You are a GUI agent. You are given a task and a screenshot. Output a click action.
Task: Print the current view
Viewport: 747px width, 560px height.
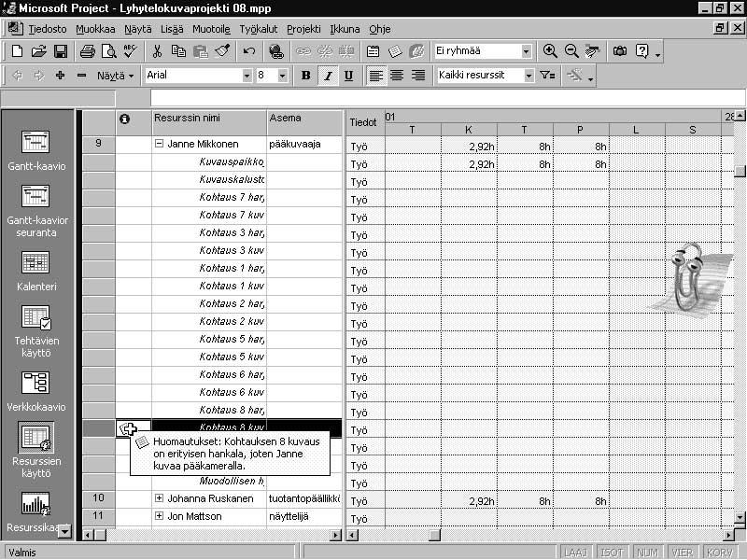[88, 51]
